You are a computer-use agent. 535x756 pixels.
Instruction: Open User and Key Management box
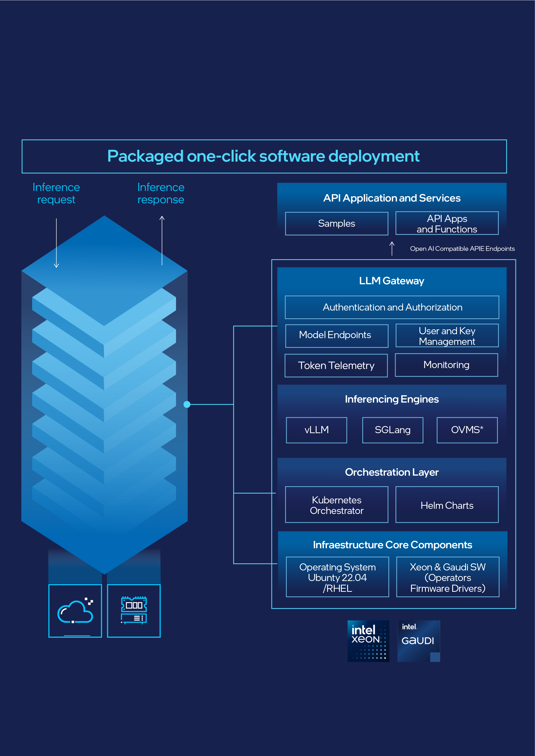point(447,336)
